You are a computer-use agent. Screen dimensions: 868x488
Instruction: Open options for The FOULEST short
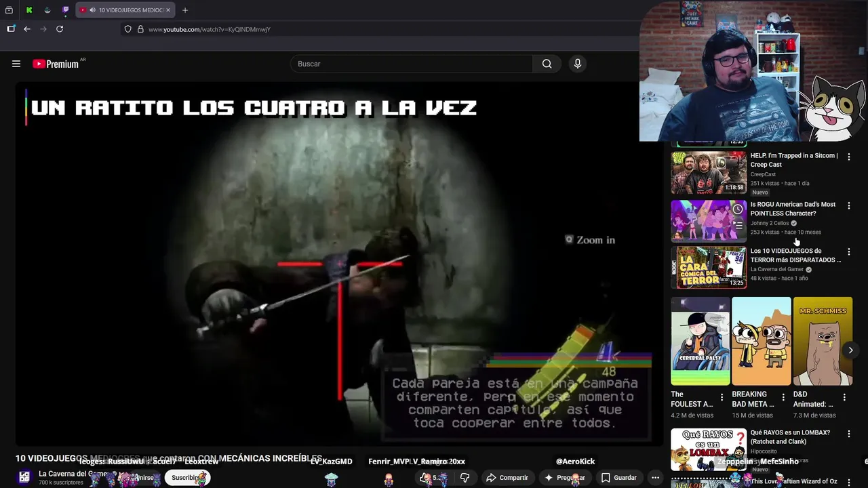click(x=722, y=397)
